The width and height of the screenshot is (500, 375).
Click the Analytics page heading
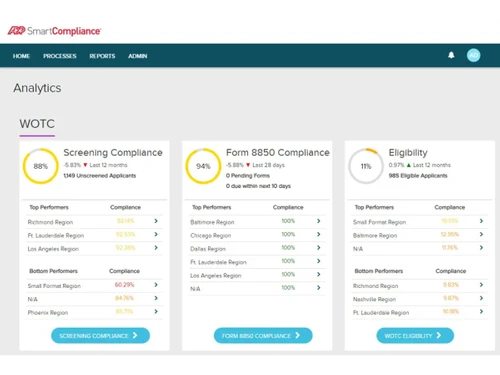pos(37,88)
